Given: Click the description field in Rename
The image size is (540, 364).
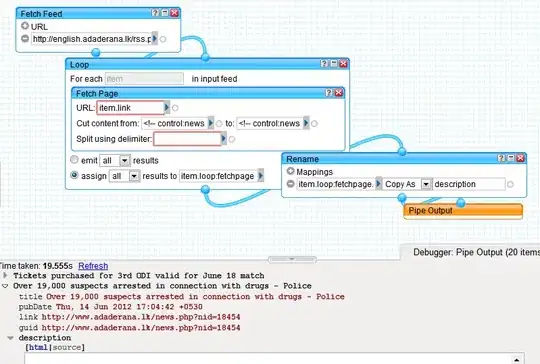Looking at the screenshot, I should click(469, 184).
